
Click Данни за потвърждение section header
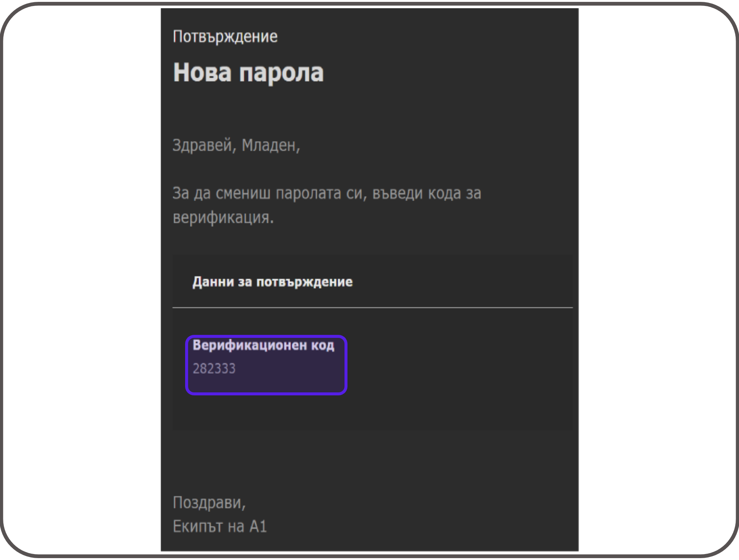pos(272,282)
